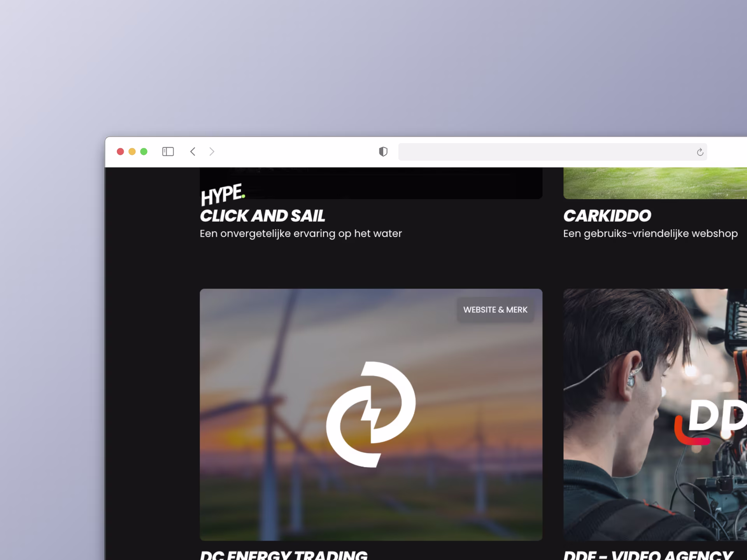Viewport: 747px width, 560px height.
Task: Open the Carkiddo project title
Action: click(x=607, y=216)
